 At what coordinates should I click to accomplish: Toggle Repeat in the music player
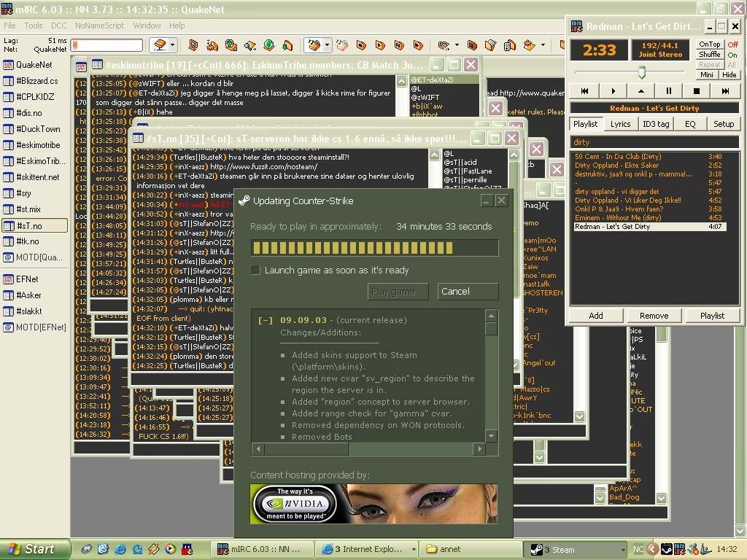coord(709,65)
